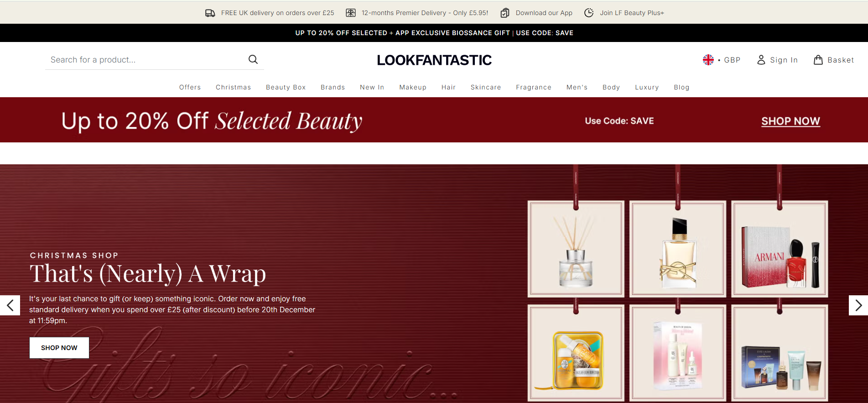This screenshot has height=403, width=868.
Task: Select the Armani gift set thumbnail
Action: click(780, 249)
